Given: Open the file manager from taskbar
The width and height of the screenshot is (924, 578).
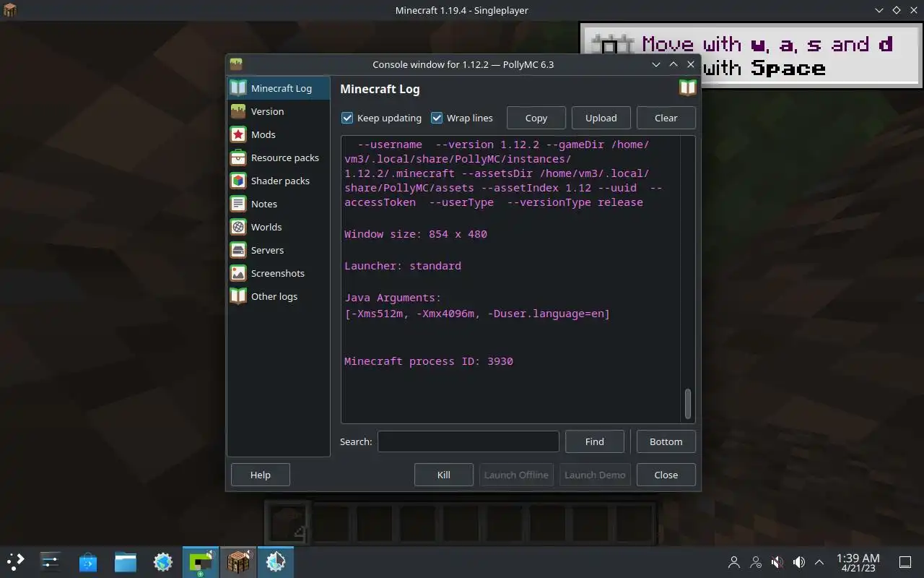Looking at the screenshot, I should (x=126, y=561).
